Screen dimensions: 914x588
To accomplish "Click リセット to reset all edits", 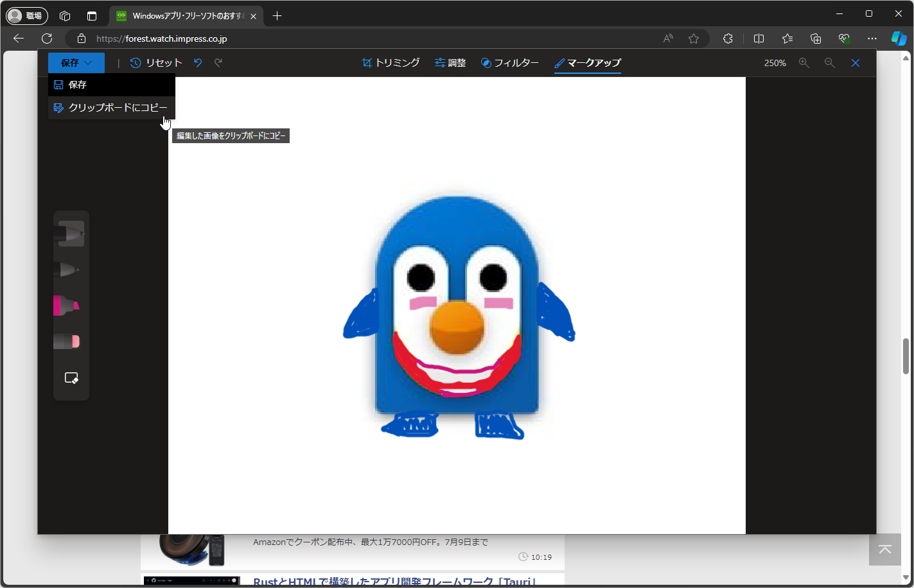I will point(155,62).
